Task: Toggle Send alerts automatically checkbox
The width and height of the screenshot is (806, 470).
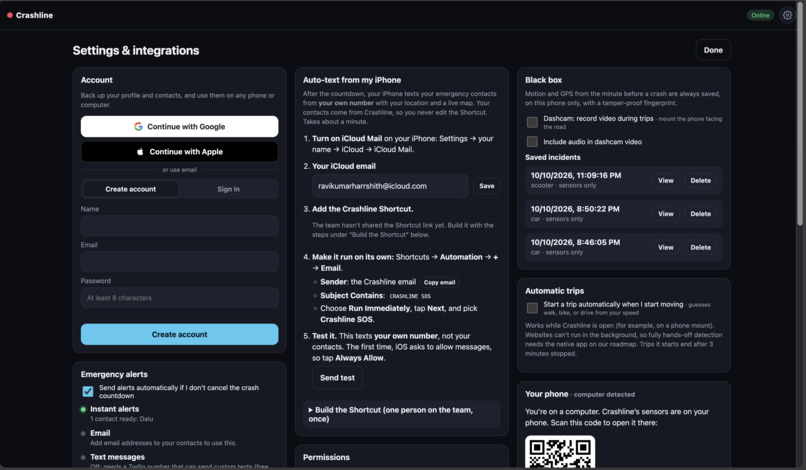Action: click(88, 391)
